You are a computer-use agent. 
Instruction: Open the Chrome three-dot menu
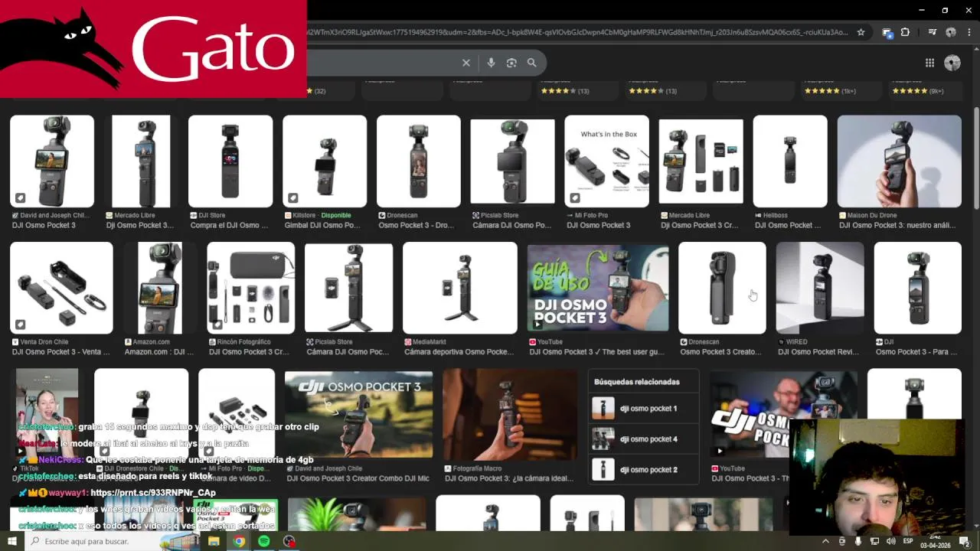pos(969,32)
